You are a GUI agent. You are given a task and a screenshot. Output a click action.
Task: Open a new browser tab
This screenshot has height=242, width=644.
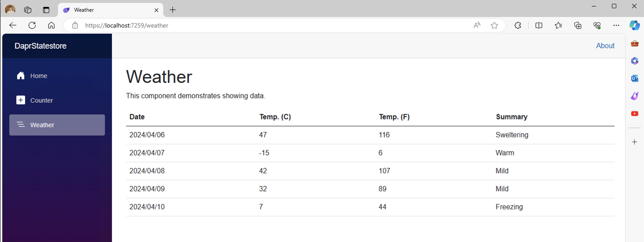point(172,10)
